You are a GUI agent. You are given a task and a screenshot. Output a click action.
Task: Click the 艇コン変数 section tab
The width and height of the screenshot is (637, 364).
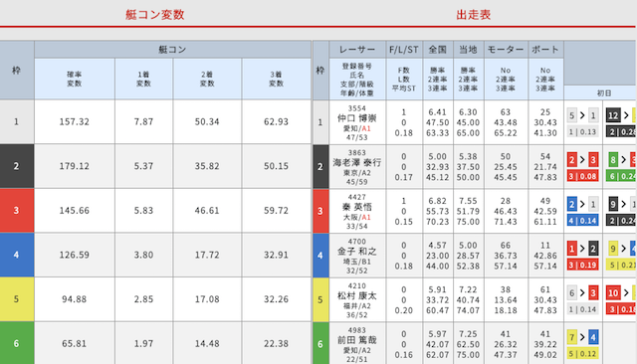155,15
